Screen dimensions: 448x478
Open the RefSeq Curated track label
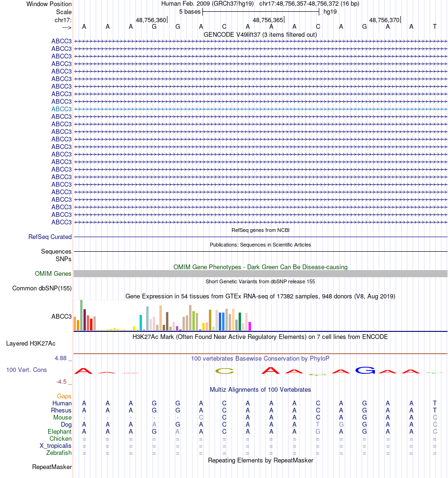pos(50,237)
